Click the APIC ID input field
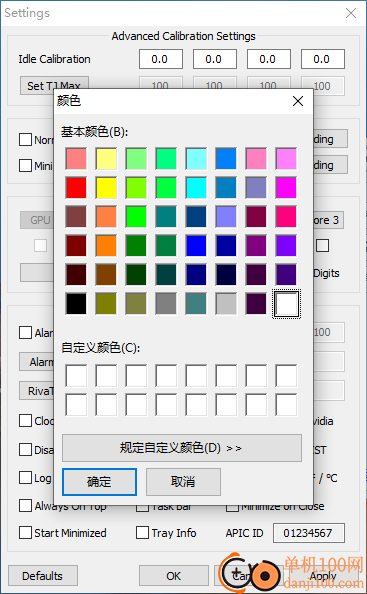367x594 pixels. (309, 533)
